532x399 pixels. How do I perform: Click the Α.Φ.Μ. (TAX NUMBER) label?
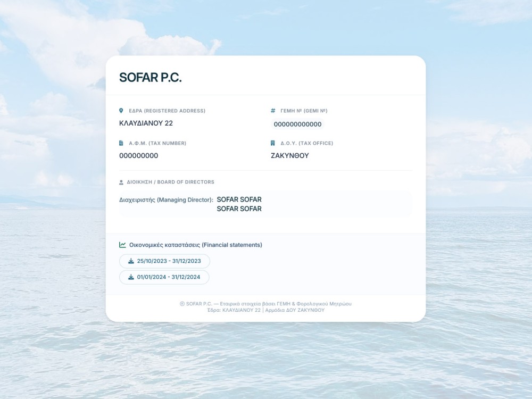tap(157, 144)
